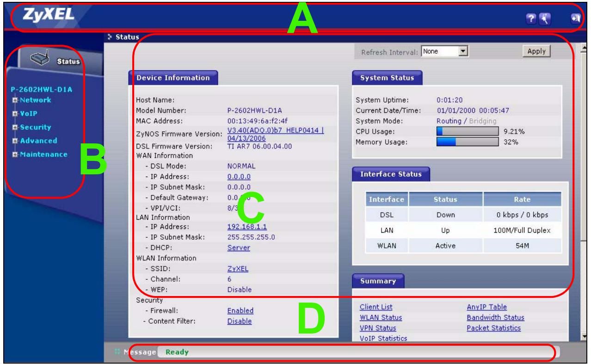This screenshot has height=364, width=591.
Task: Click the Memory Usage progress bar
Action: [468, 142]
